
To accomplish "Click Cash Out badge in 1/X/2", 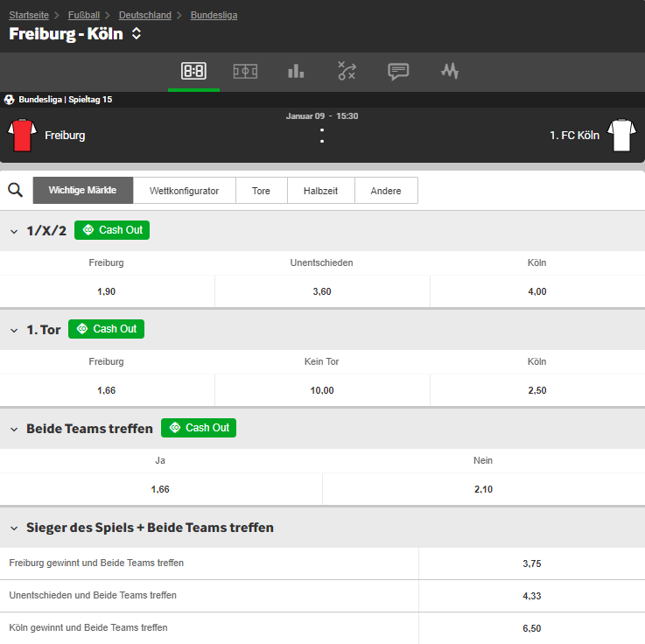I will tap(112, 230).
